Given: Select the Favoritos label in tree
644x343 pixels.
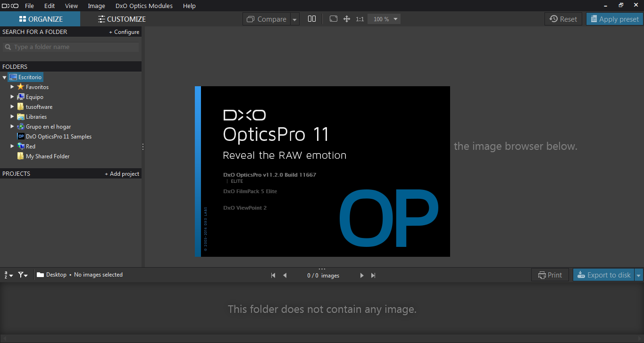Looking at the screenshot, I should [37, 87].
